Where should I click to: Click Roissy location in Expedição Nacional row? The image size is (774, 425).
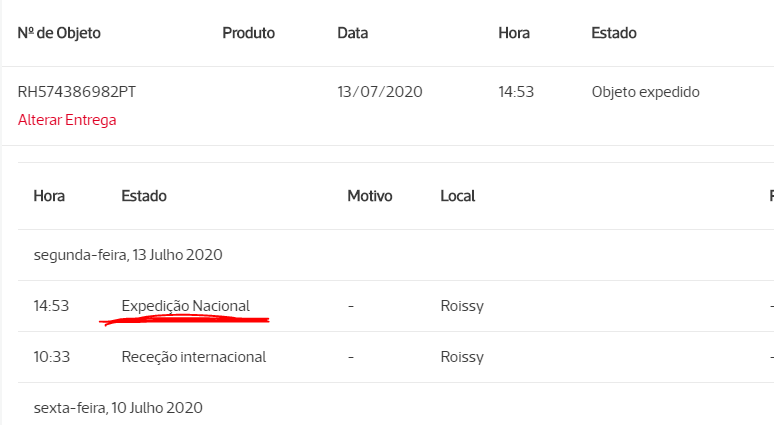[x=462, y=306]
